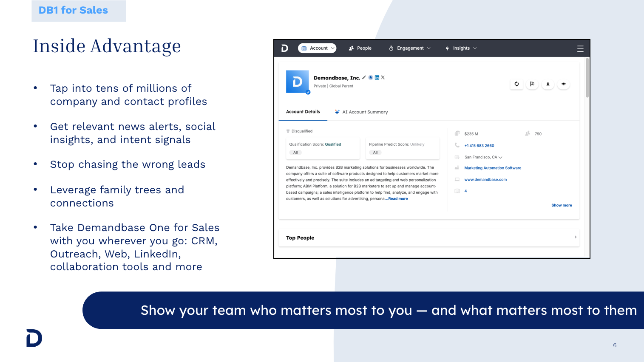
Task: Click the Top People heading
Action: click(300, 238)
